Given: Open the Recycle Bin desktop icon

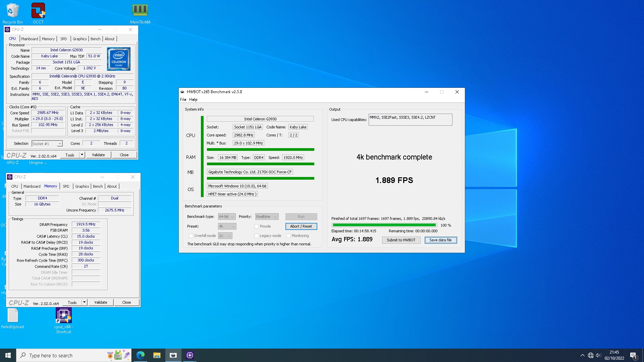Looking at the screenshot, I should [13, 13].
